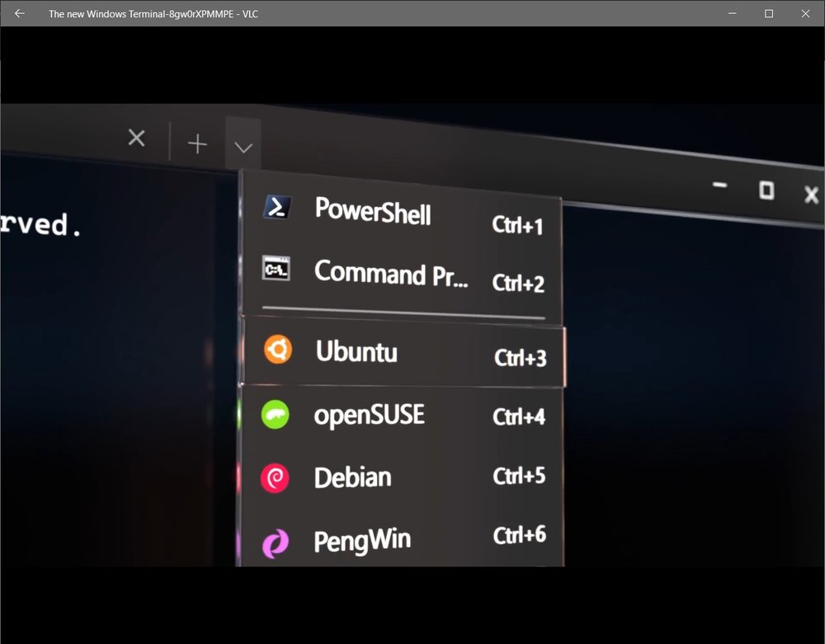Open the terminal profile dropdown chevron
The height and width of the screenshot is (644, 825).
pos(243,145)
